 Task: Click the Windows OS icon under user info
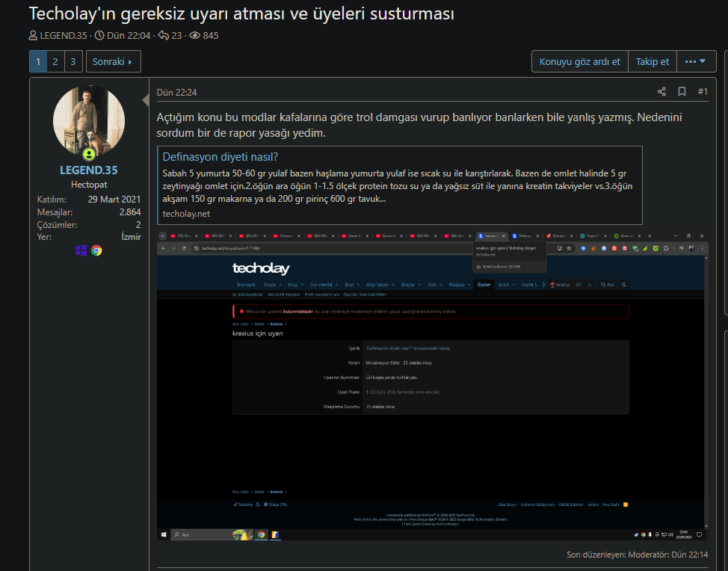[81, 250]
